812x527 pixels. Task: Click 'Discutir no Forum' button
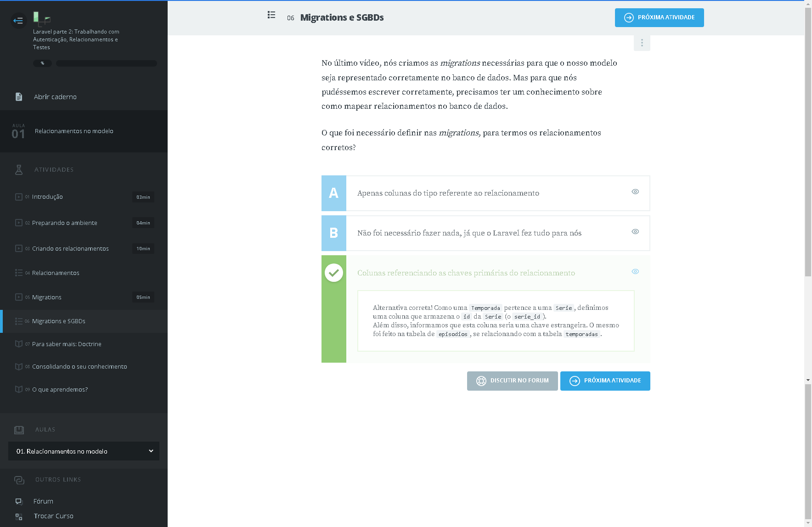[512, 381]
